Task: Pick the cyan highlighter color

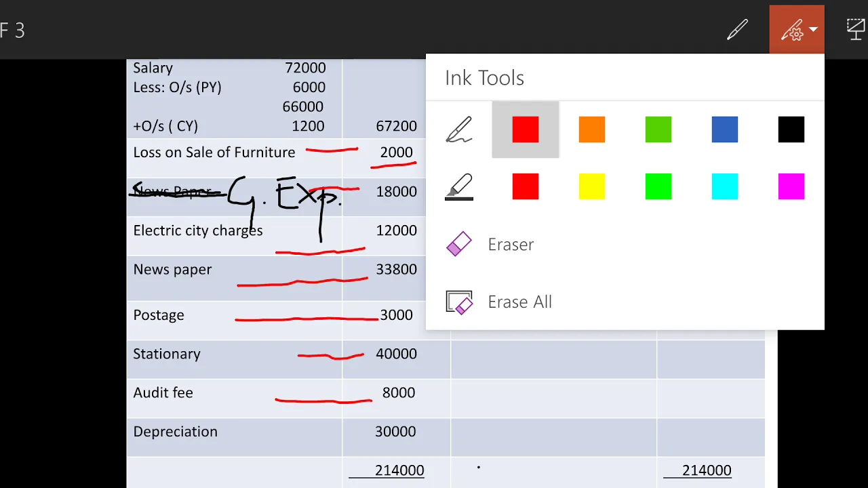Action: [725, 186]
